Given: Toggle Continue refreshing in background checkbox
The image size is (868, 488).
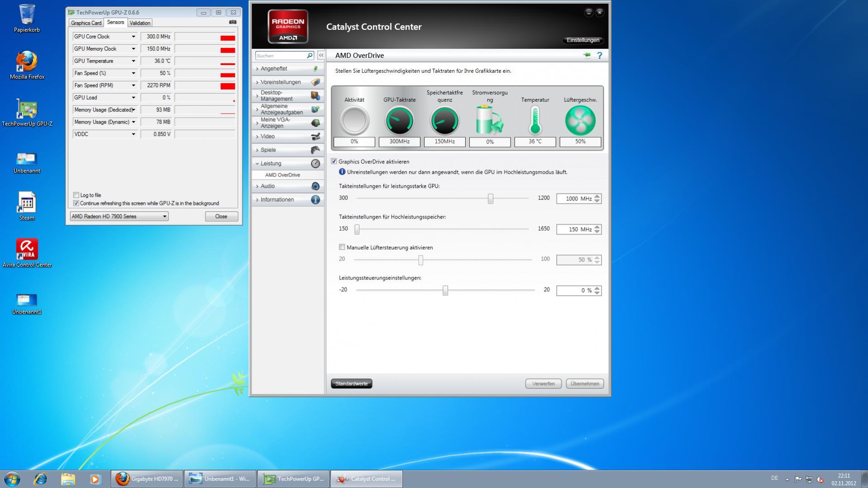Looking at the screenshot, I should (76, 203).
